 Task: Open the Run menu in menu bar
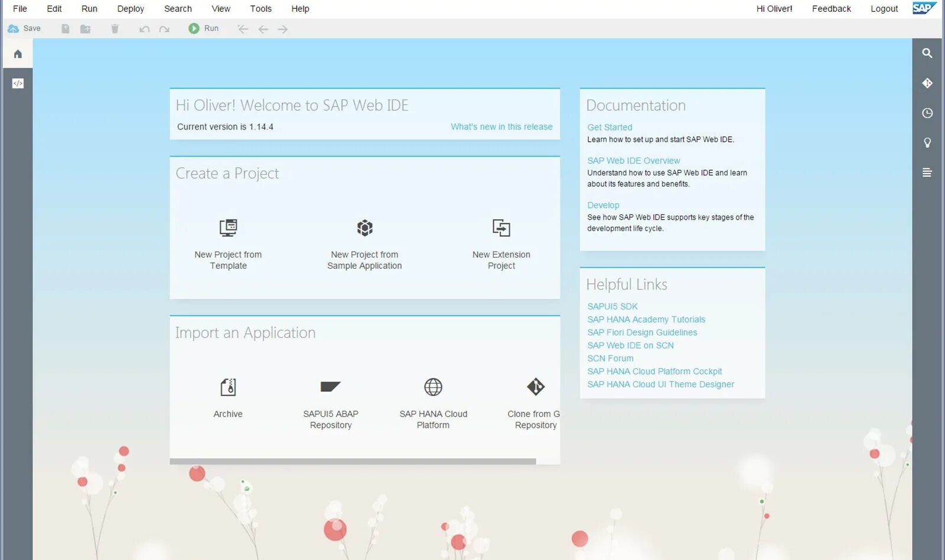89,9
